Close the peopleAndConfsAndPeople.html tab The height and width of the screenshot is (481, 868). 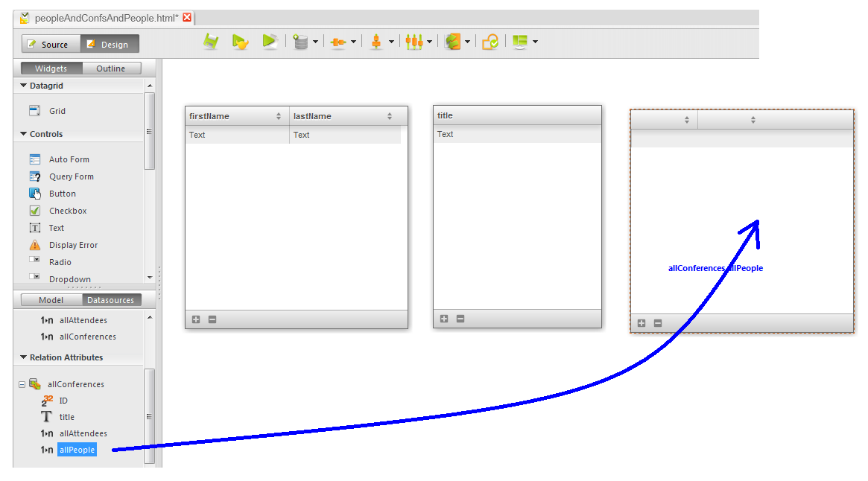187,17
